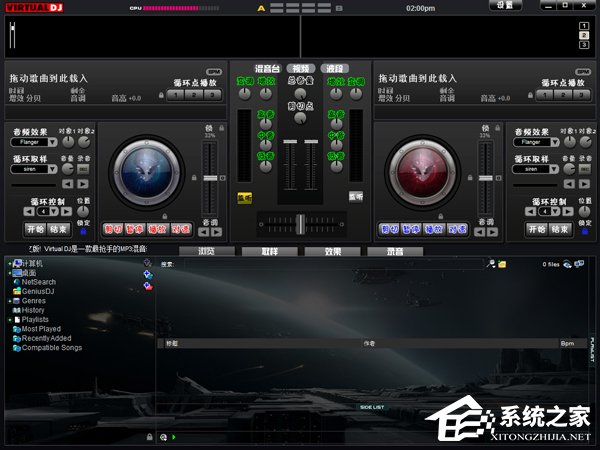Click the red jog wheel on right deck
Image resolution: width=600 pixels, height=450 pixels.
[x=423, y=173]
